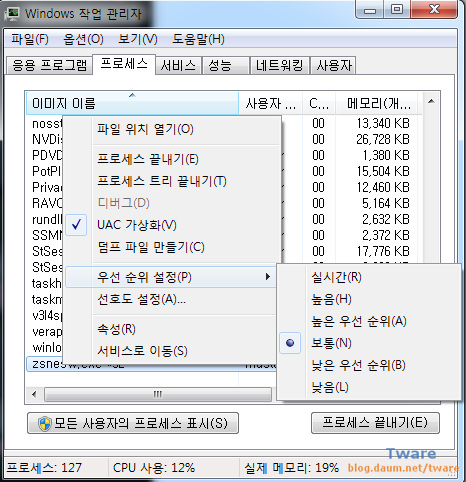Click the horizontal scrollbar left arrow
Image resolution: width=466 pixels, height=482 pixels.
[34, 395]
